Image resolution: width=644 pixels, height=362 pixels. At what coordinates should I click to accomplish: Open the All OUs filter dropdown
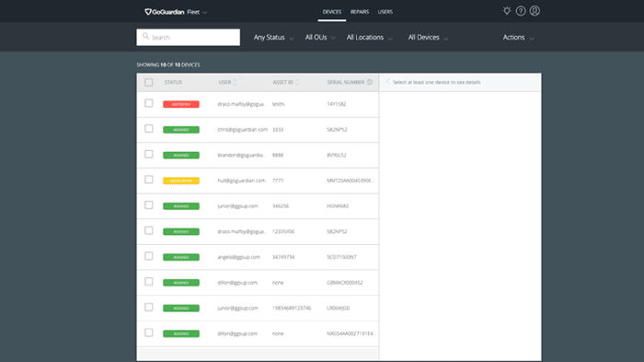click(x=320, y=38)
